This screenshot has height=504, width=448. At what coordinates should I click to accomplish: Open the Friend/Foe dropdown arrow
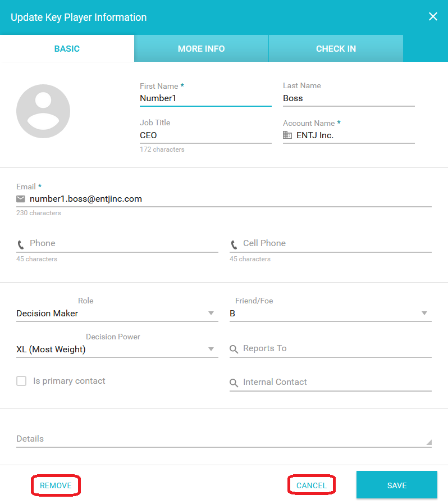(424, 313)
